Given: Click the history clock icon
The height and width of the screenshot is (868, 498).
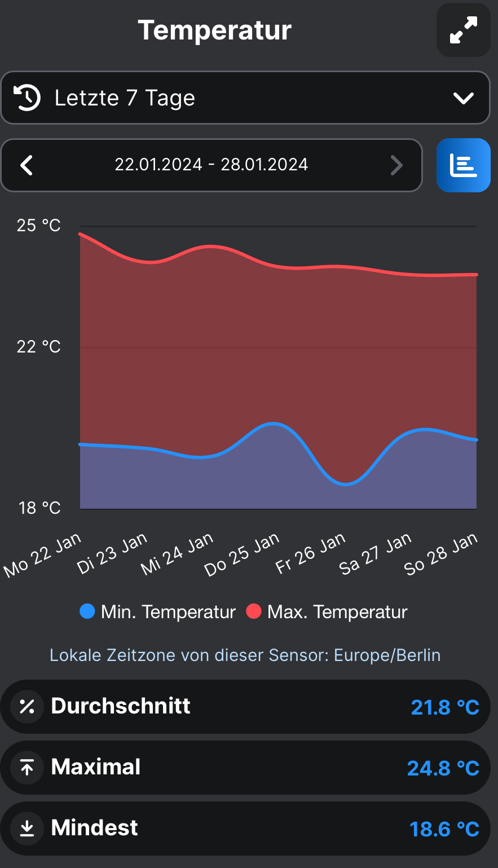Looking at the screenshot, I should click(27, 98).
